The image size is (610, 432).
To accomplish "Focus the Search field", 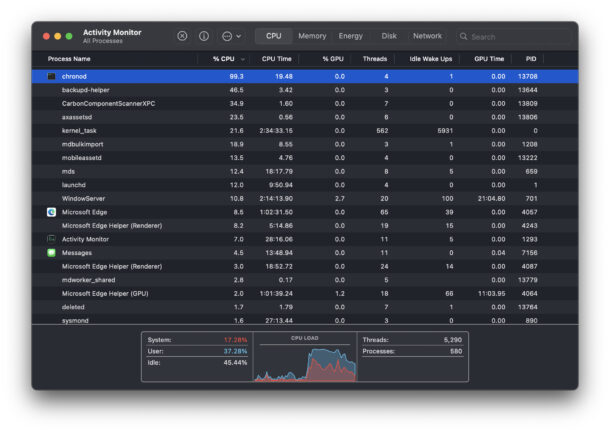I will click(514, 37).
